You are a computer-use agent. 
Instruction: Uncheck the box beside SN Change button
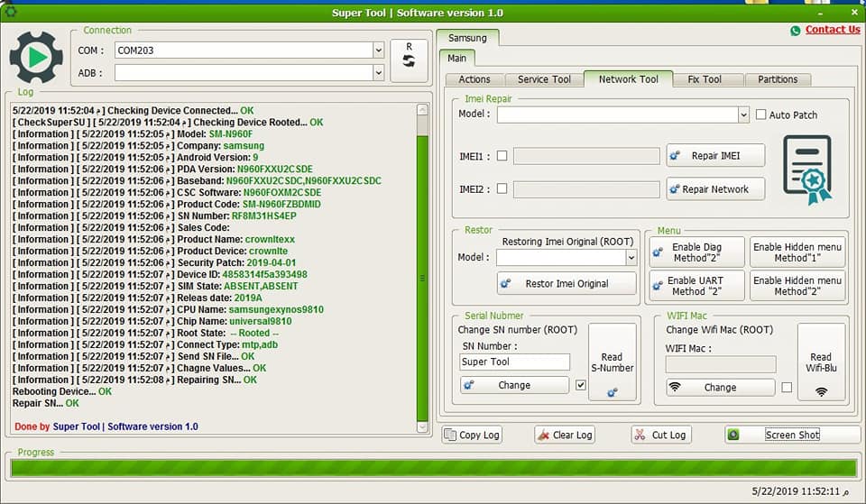(x=580, y=385)
